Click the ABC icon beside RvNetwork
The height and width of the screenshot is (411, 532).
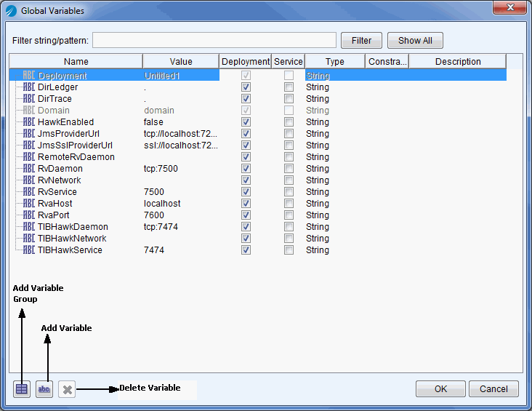click(29, 180)
